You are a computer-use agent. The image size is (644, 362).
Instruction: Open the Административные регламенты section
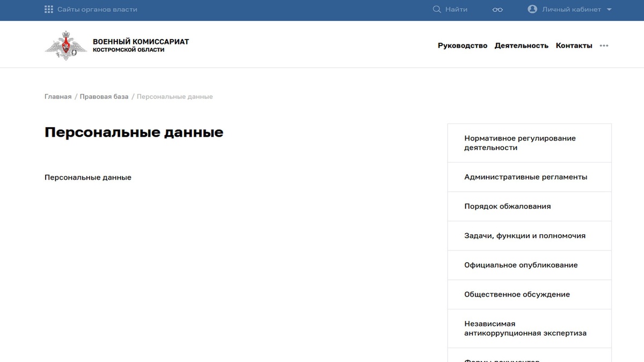pos(525,176)
